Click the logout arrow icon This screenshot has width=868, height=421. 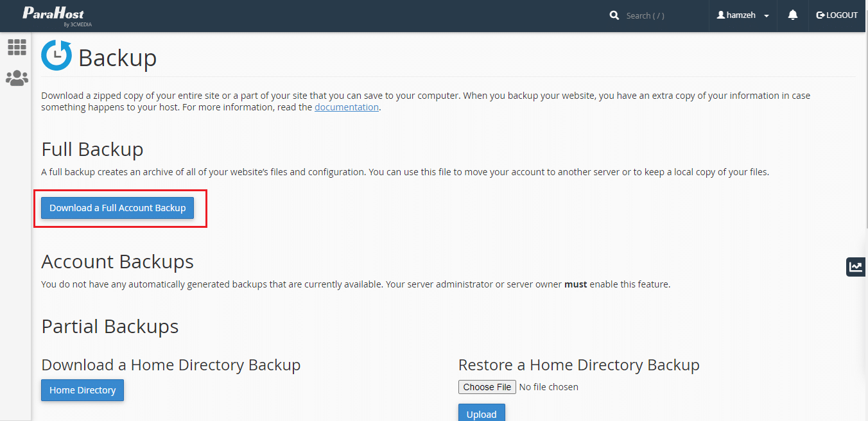pyautogui.click(x=820, y=15)
